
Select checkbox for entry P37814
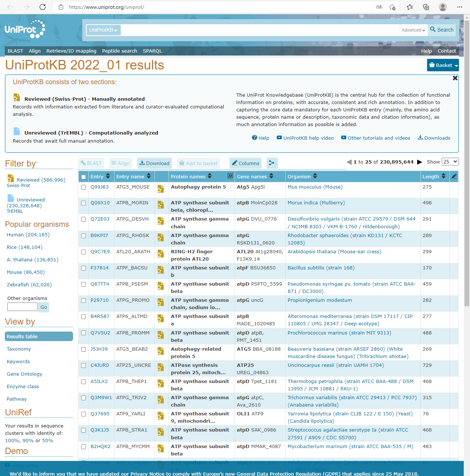(84, 268)
